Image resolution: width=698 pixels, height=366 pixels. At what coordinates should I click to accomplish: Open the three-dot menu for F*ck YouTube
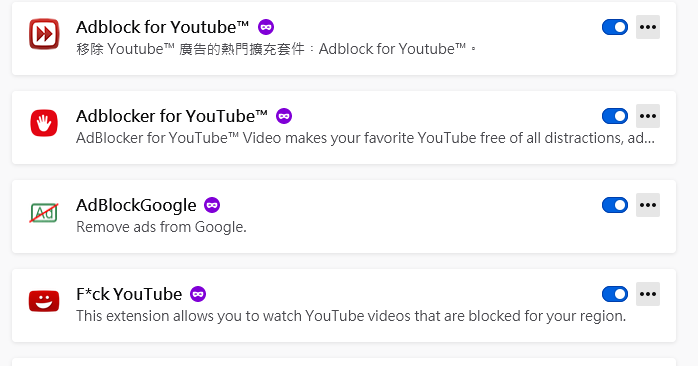648,294
